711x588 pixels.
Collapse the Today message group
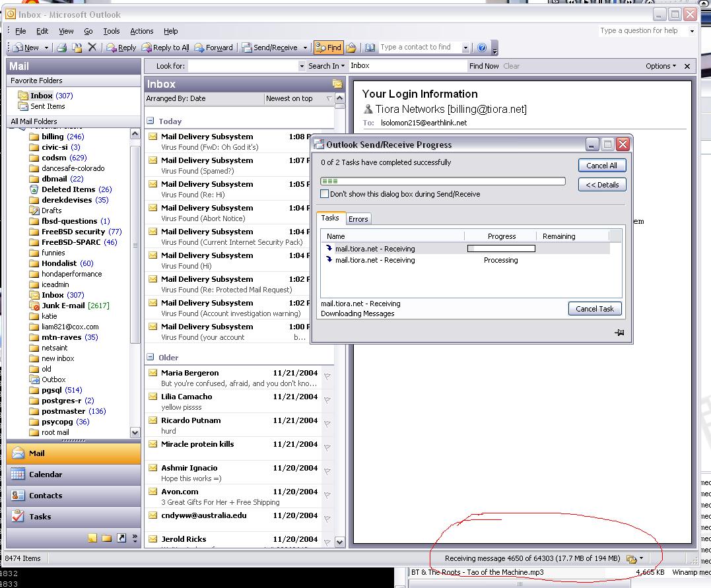pos(151,121)
